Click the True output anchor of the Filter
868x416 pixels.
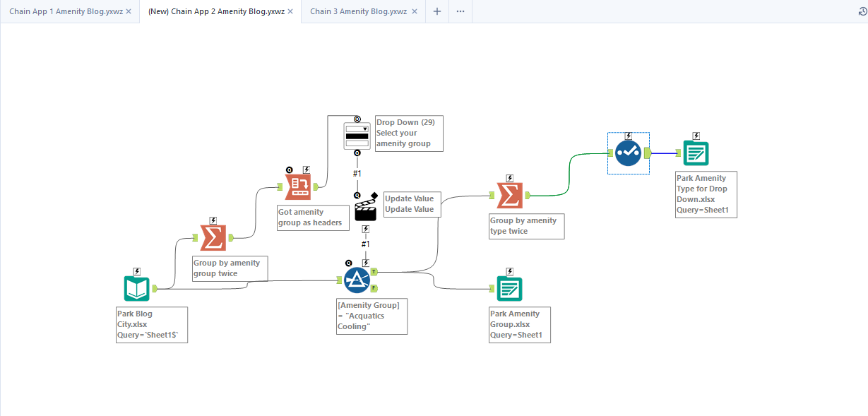point(374,271)
